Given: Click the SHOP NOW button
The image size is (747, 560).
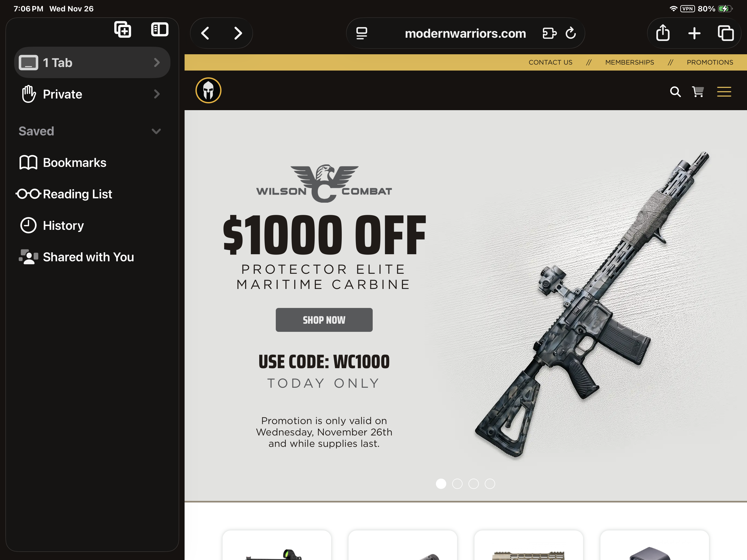Looking at the screenshot, I should click(324, 320).
